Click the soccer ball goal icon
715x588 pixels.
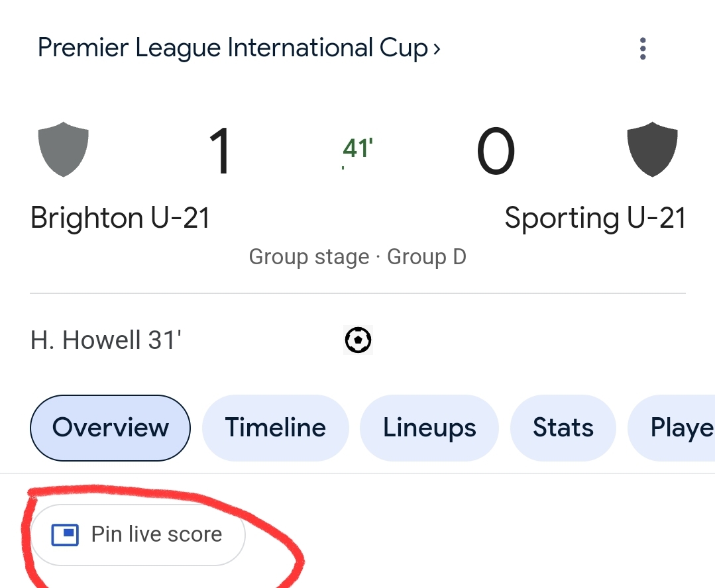click(358, 340)
